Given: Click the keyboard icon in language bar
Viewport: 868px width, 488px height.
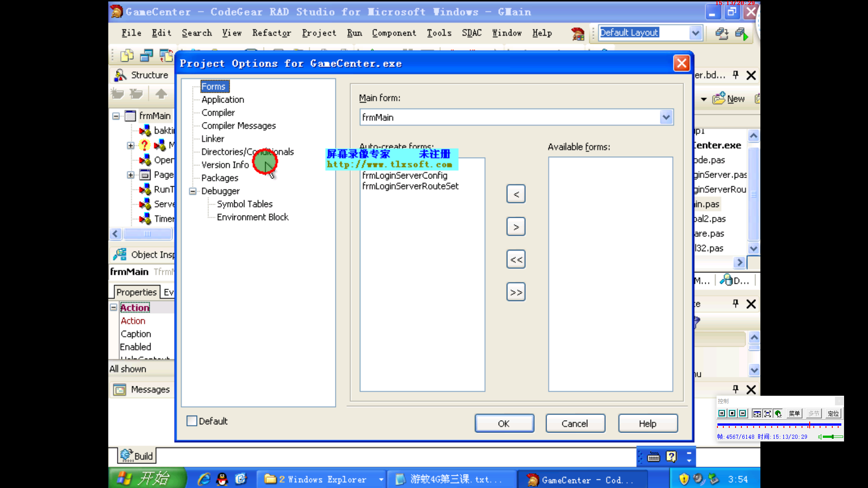Looking at the screenshot, I should pyautogui.click(x=653, y=457).
